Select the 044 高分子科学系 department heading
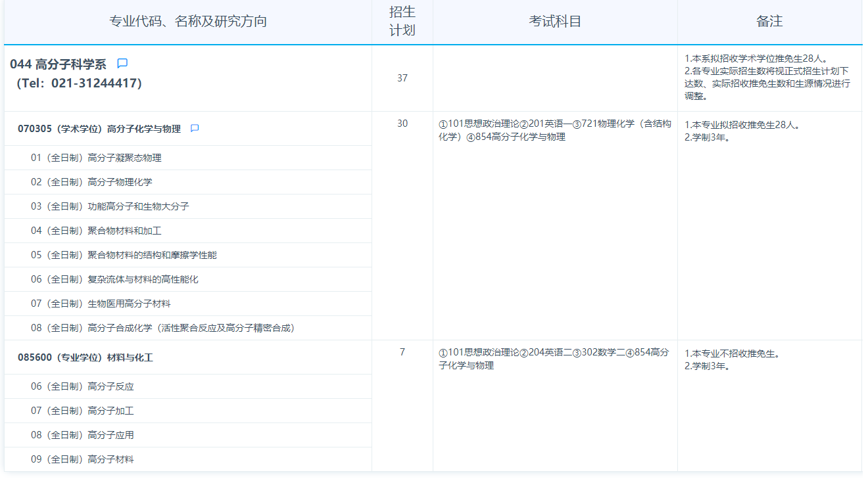Viewport: 868px width, 479px height. 58,64
